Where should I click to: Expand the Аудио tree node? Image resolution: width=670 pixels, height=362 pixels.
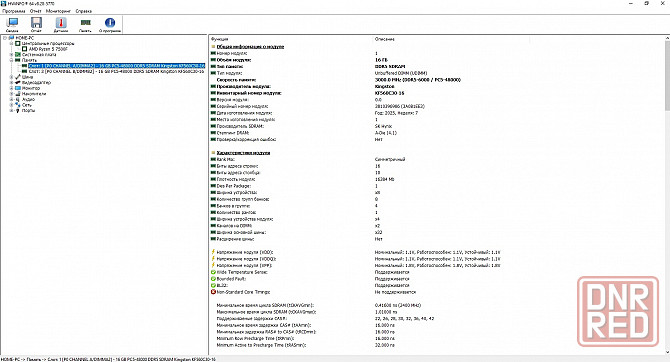[12, 99]
